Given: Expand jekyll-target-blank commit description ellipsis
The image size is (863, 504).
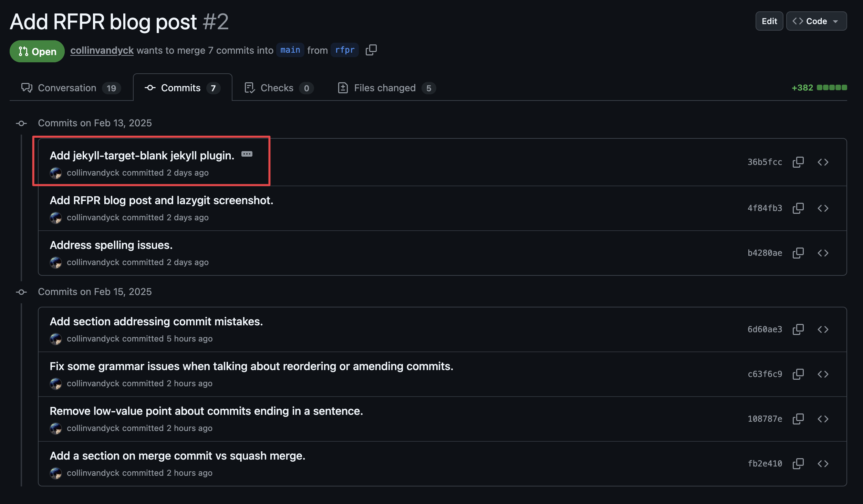Looking at the screenshot, I should (x=247, y=154).
